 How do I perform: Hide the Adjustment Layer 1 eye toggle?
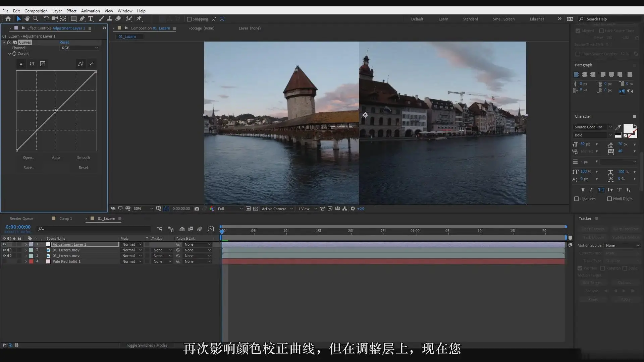point(4,244)
